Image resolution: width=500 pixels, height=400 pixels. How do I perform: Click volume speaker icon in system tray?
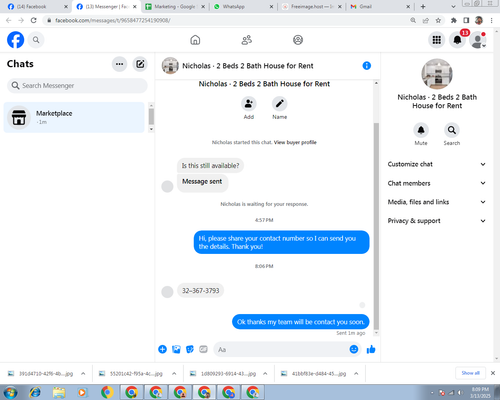[x=460, y=393]
